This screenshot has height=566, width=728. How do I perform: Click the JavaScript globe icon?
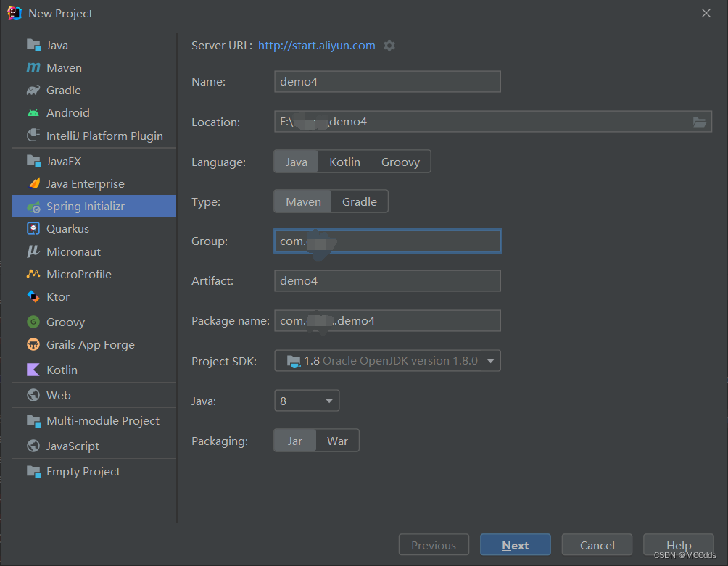[x=33, y=446]
